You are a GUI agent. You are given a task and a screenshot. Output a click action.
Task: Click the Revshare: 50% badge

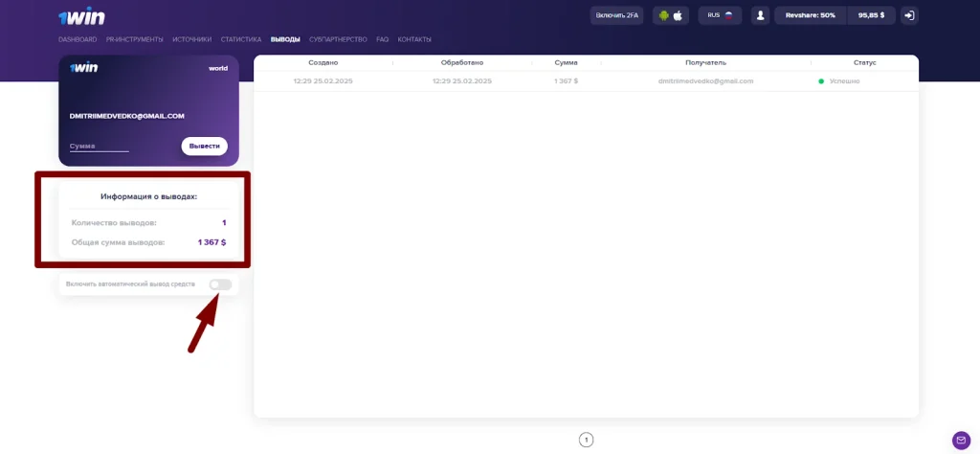click(x=810, y=15)
